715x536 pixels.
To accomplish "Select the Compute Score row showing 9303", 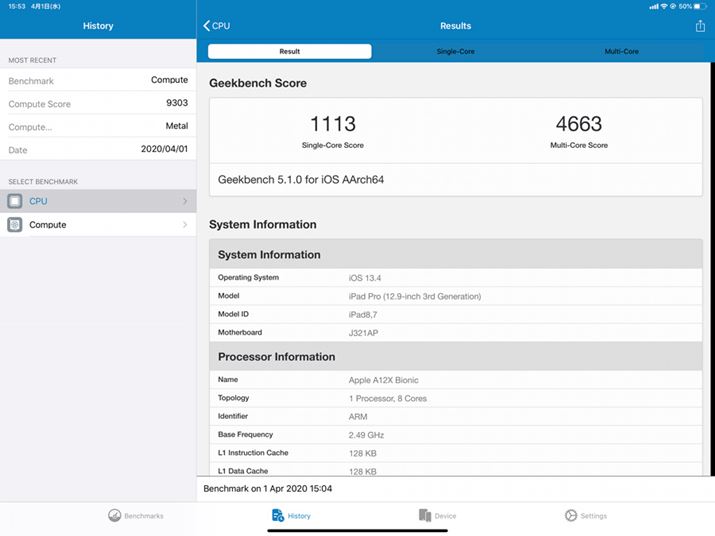I will [x=98, y=103].
